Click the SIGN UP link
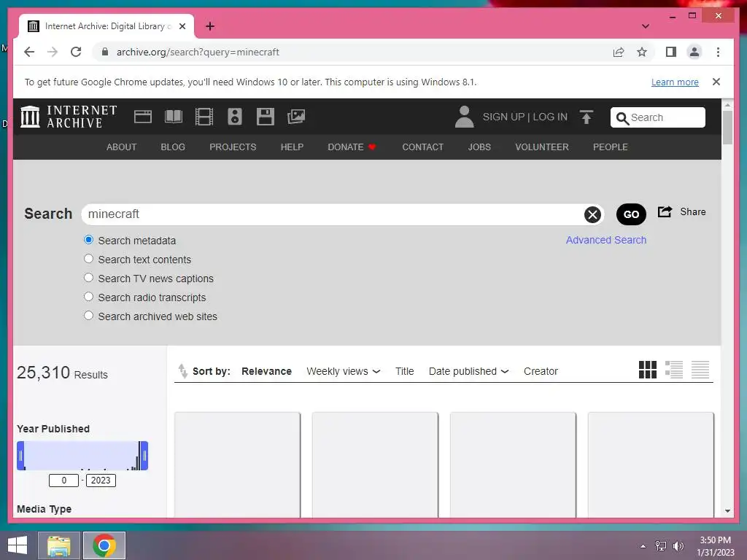 503,117
